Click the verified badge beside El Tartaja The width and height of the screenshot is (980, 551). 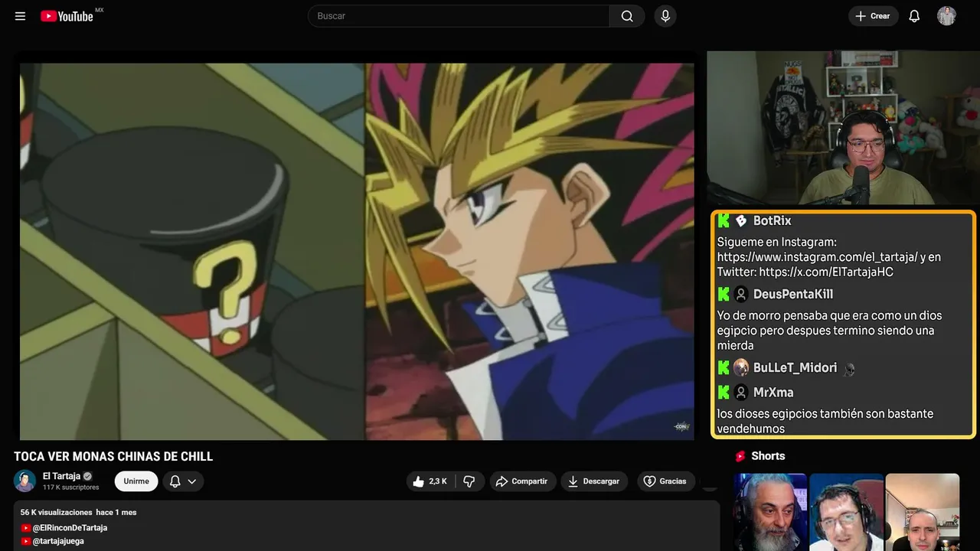pos(87,476)
